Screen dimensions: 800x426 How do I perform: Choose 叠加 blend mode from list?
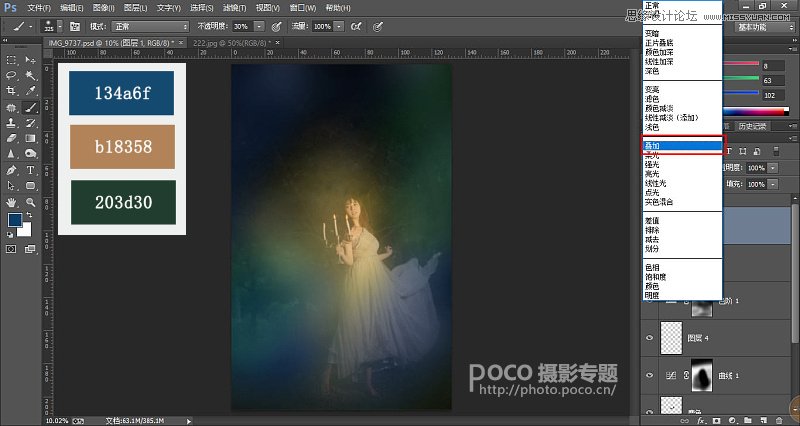click(x=682, y=146)
